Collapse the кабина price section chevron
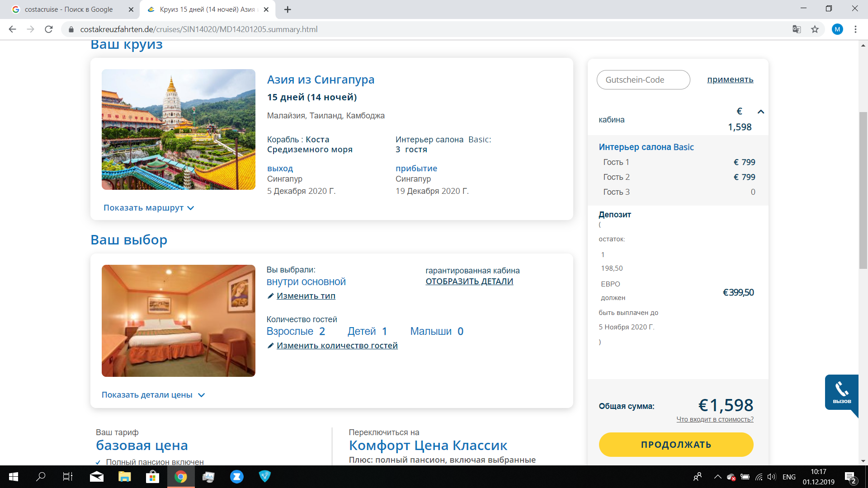Screen dimensions: 868x488 pos(761,112)
